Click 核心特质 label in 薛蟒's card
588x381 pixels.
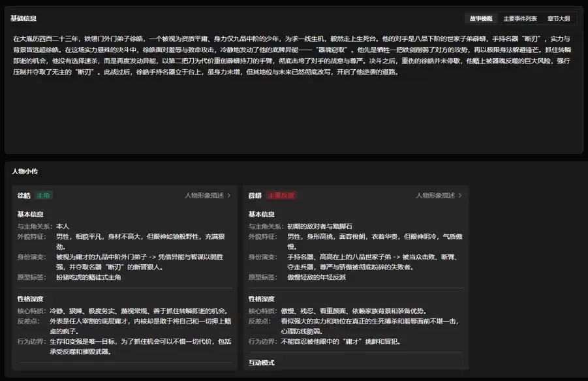point(262,311)
